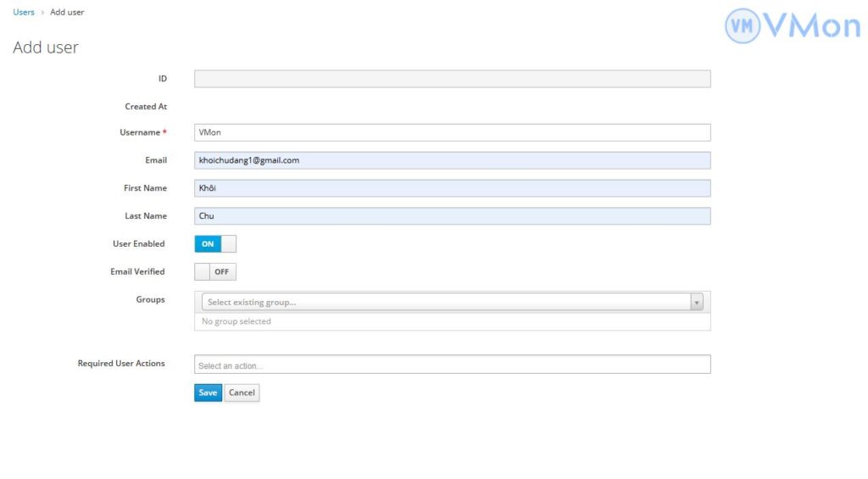Viewport: 868px width, 479px height.
Task: Open the Required User Actions selector
Action: coord(452,365)
